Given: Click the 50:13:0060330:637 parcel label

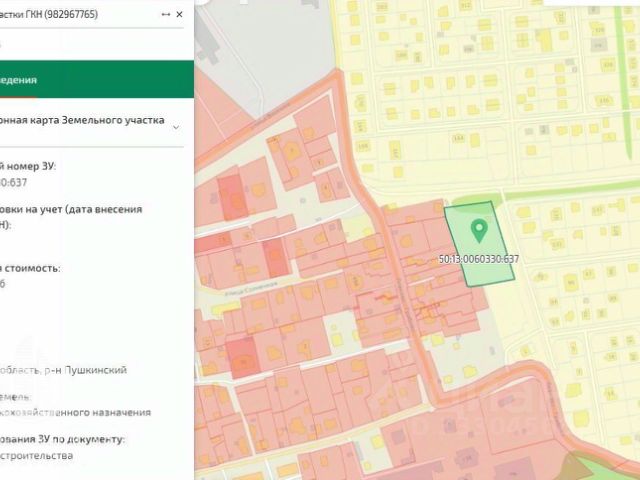Looking at the screenshot, I should [x=479, y=259].
